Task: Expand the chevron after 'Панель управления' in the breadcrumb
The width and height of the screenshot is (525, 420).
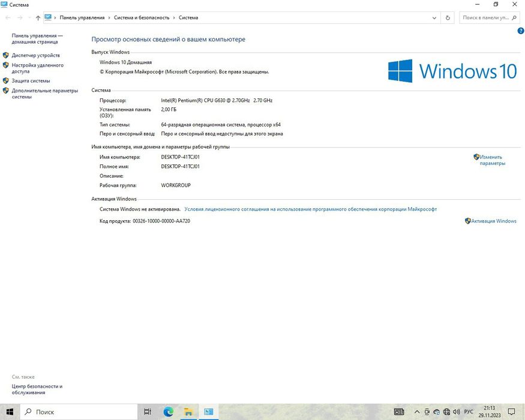Action: point(109,18)
